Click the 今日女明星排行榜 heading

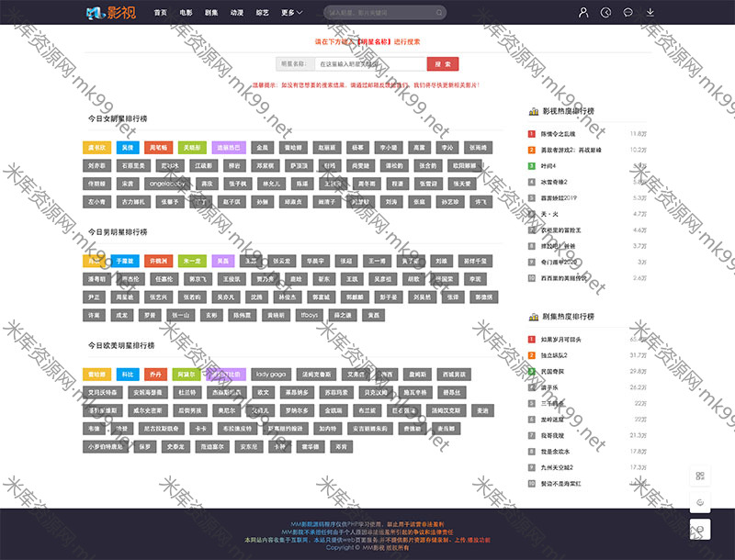click(x=118, y=119)
